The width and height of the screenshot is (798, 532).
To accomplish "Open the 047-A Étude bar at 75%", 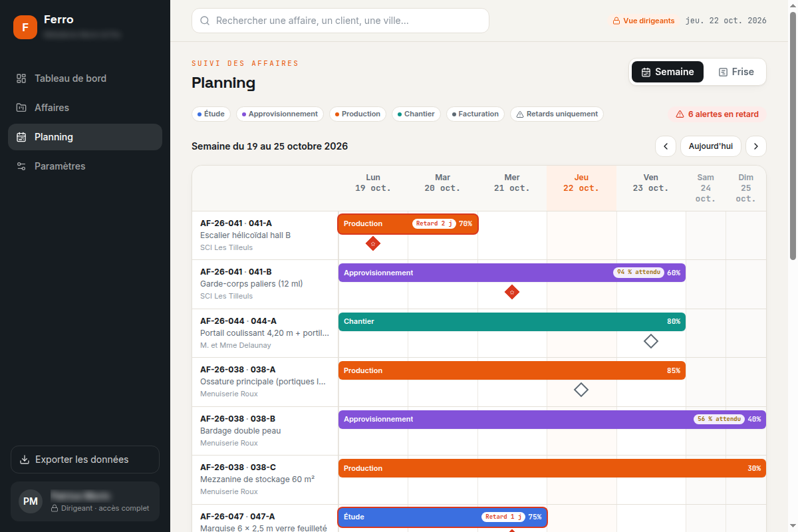I will pyautogui.click(x=443, y=517).
